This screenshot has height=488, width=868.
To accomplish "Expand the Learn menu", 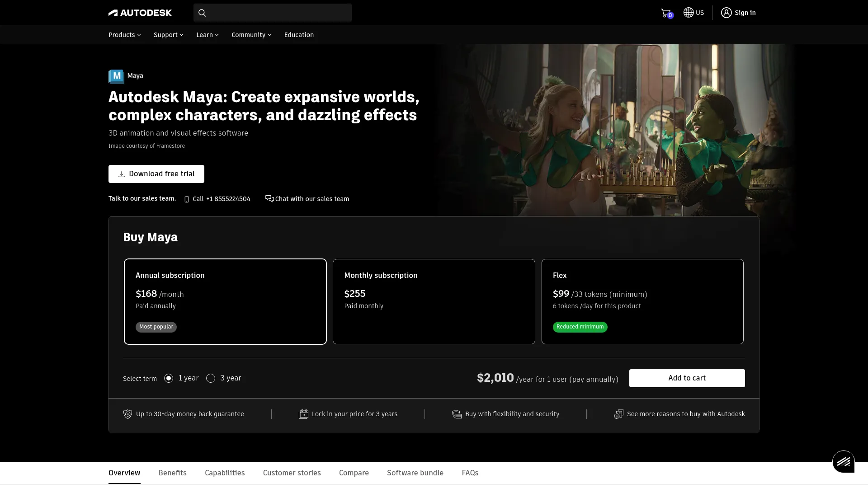I will click(208, 35).
